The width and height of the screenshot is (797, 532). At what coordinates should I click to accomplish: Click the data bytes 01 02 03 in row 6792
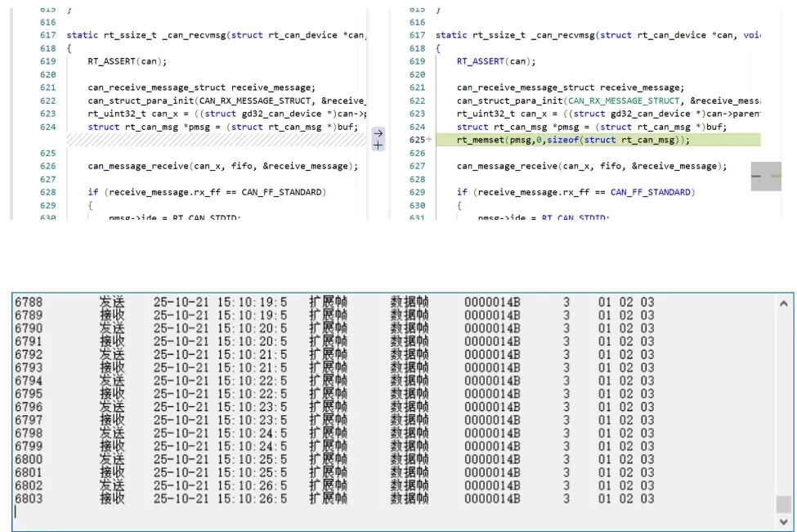point(625,355)
